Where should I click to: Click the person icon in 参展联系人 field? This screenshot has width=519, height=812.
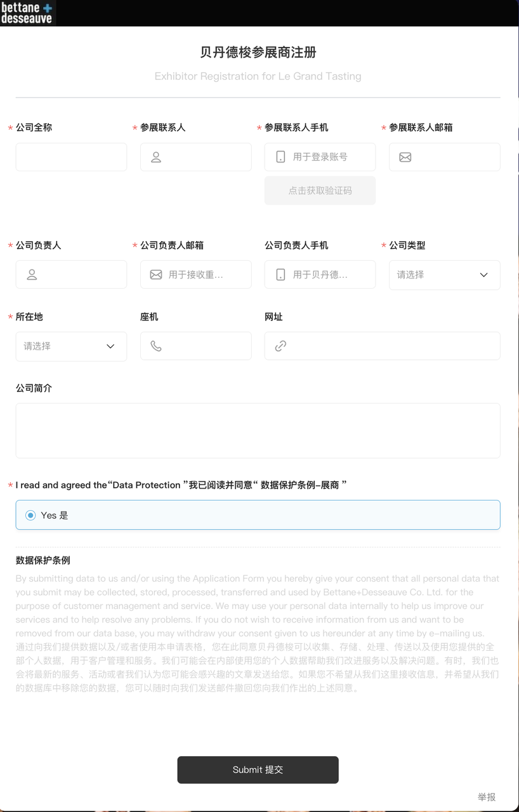pos(156,157)
